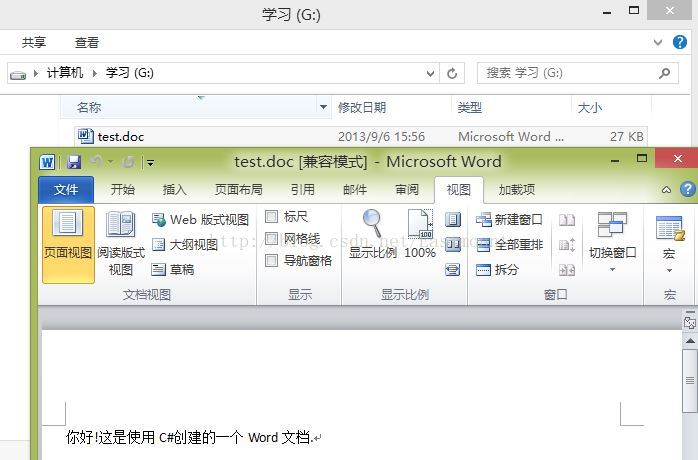Click the Macros (宏) icon
698x460 pixels.
[670, 228]
